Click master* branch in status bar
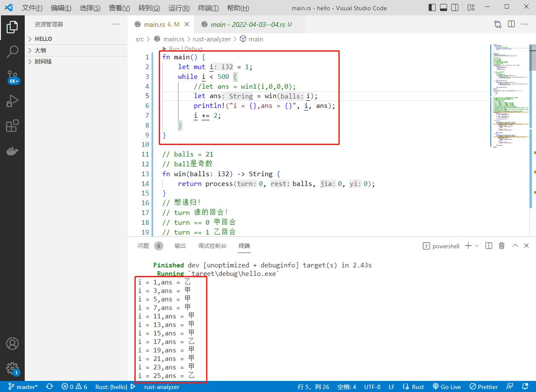536x392 pixels. tap(23, 387)
